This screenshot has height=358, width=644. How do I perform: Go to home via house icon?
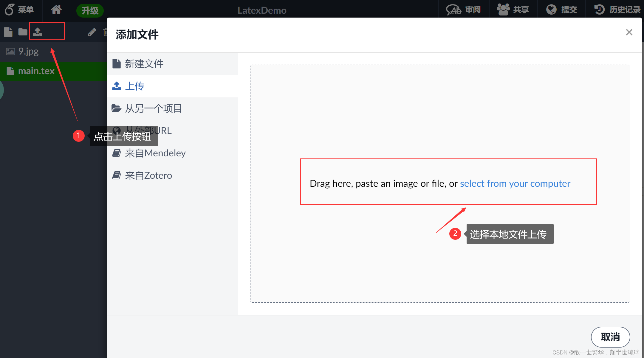point(56,10)
